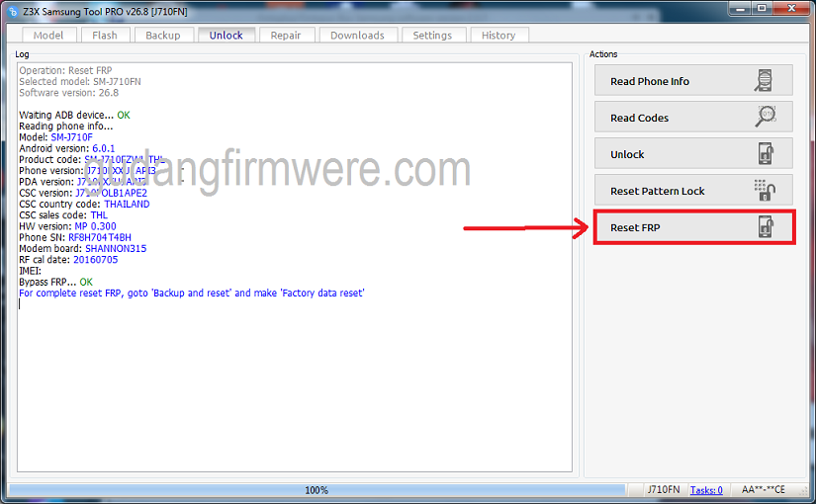The width and height of the screenshot is (816, 504).
Task: Click the Reset FRP button label
Action: pos(635,228)
